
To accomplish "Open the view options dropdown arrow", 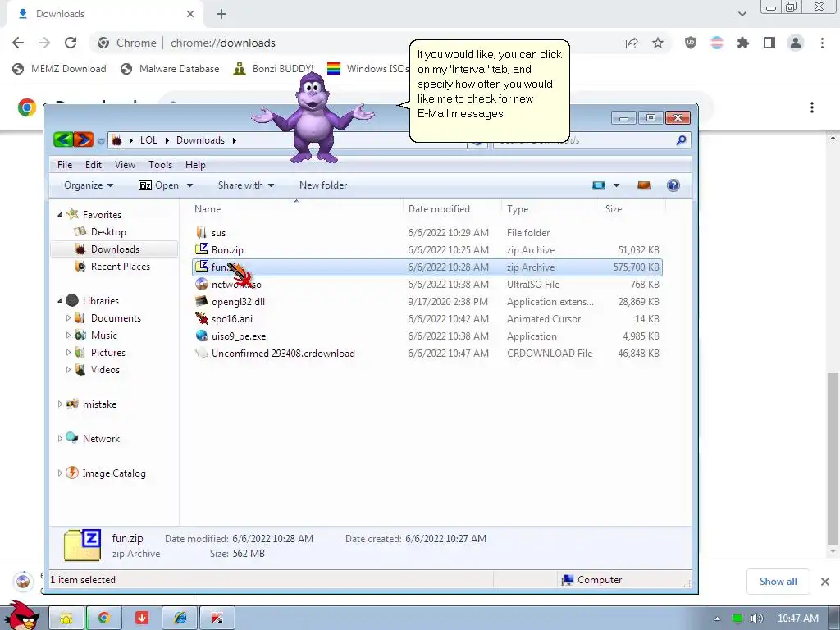I will pos(616,185).
